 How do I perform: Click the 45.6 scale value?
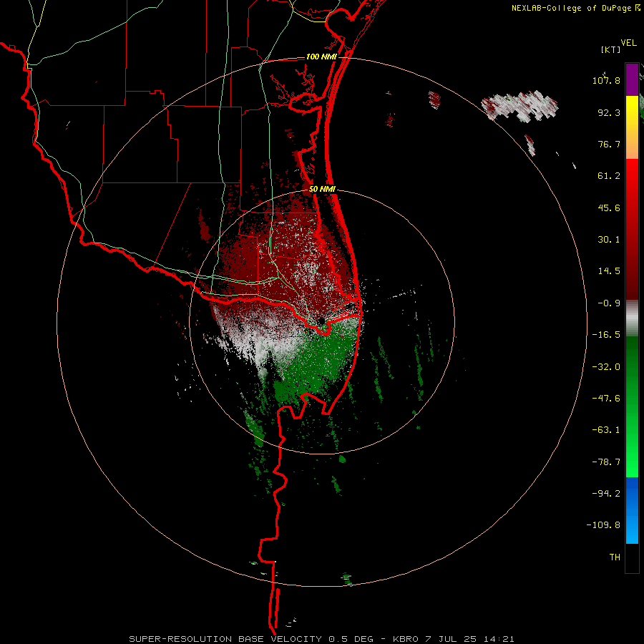click(x=609, y=208)
